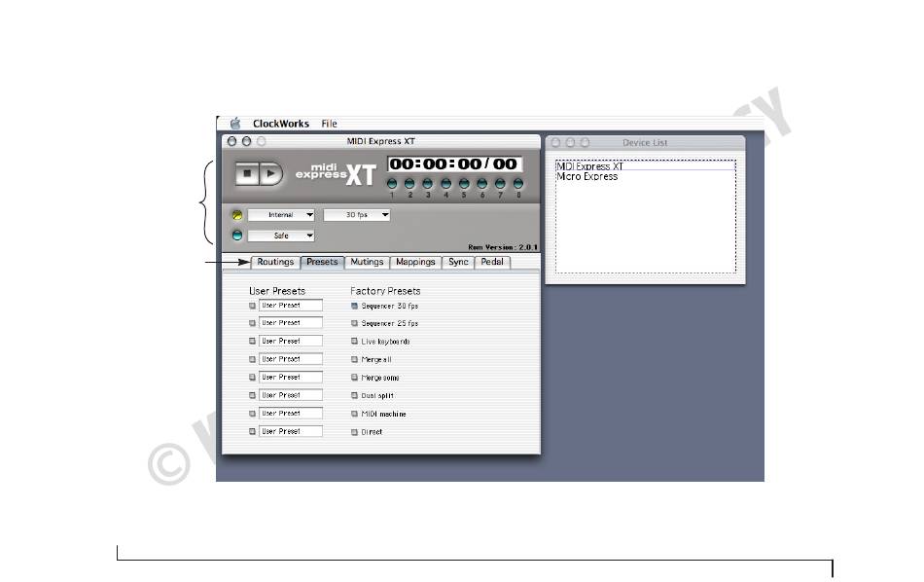Activate the Dual split factory preset
Screen dimensions: 924x582
[x=354, y=396]
